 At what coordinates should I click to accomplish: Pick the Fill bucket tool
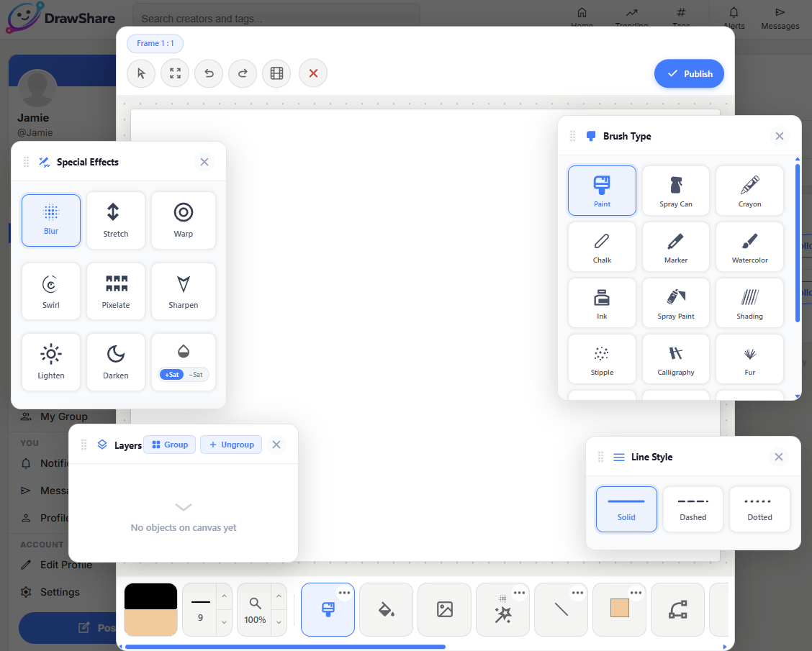[386, 609]
